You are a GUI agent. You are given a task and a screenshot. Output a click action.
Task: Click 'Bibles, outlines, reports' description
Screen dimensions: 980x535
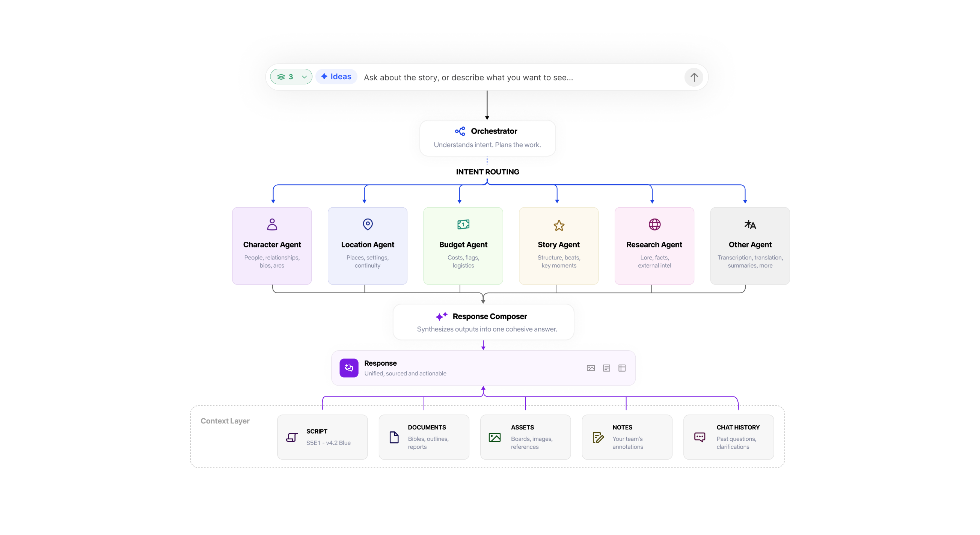coord(428,443)
